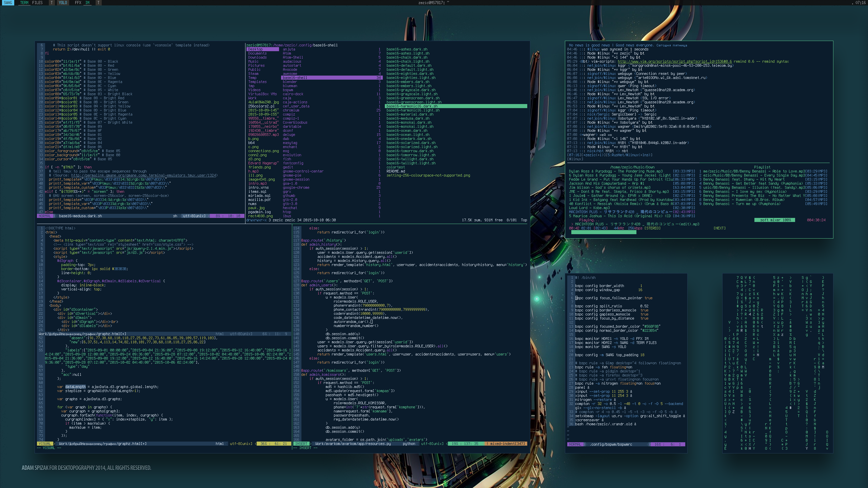This screenshot has height=488, width=868.
Task: Select highlighted base16-harmonic16.dark.sh file
Action: point(456,106)
